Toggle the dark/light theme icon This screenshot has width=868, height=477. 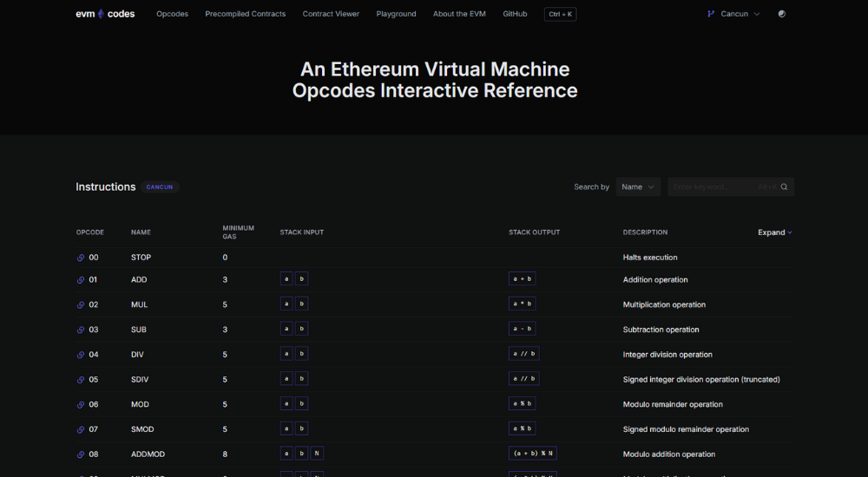coord(782,14)
